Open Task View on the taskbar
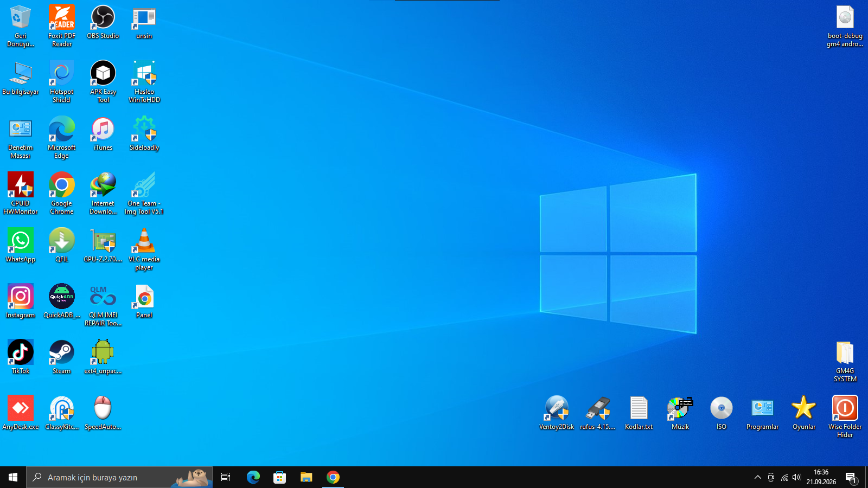Viewport: 868px width, 488px height. click(226, 477)
